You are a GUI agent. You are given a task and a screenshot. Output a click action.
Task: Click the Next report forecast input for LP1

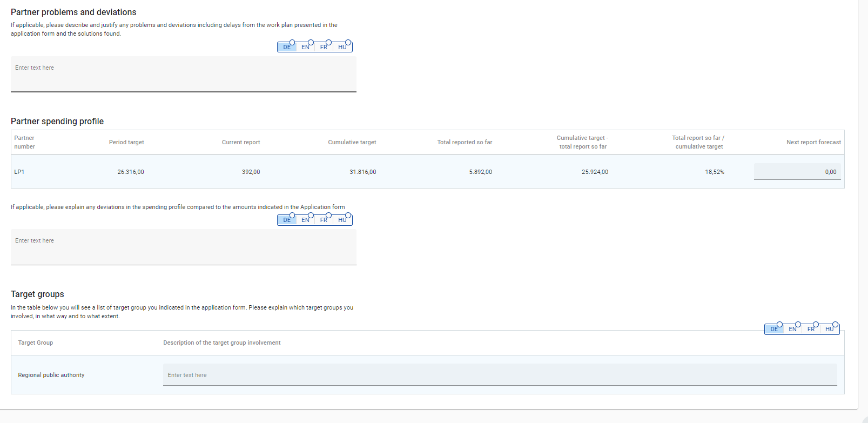click(x=797, y=172)
